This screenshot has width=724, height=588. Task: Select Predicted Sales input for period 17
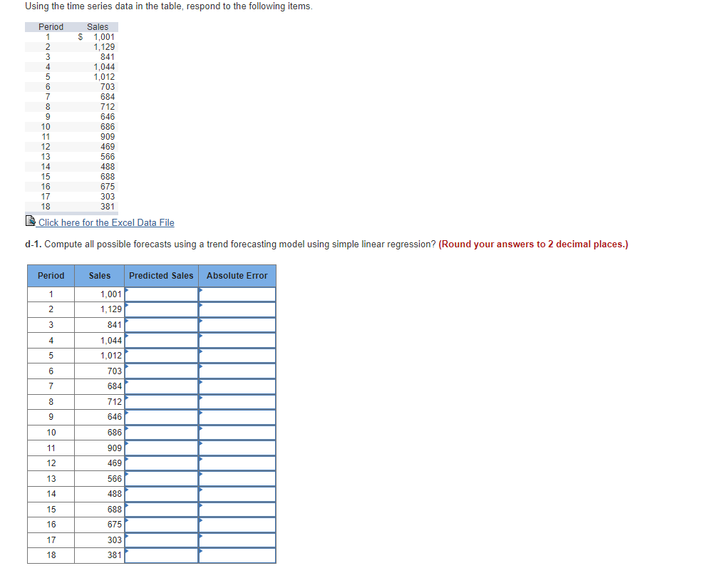point(162,540)
